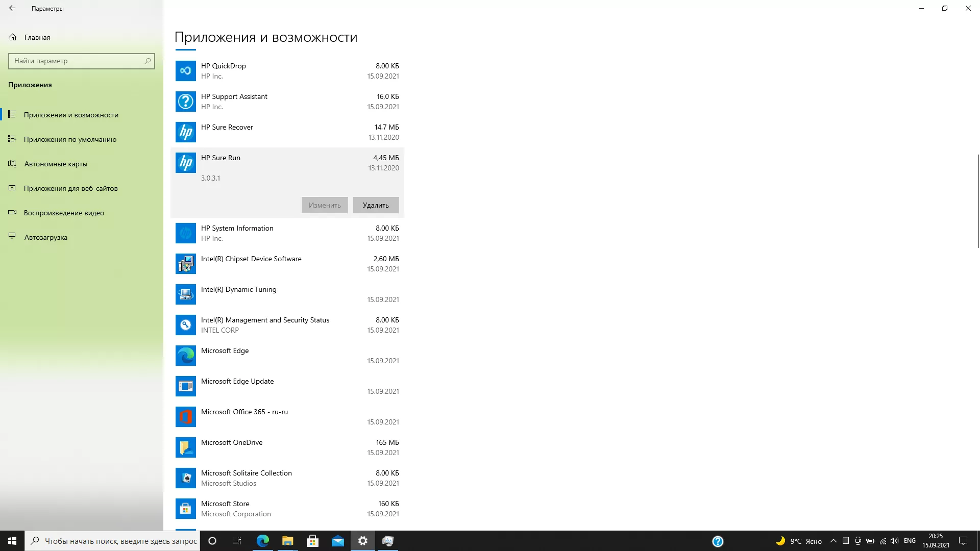The image size is (980, 551).
Task: Click the HP Support Assistant list icon
Action: click(186, 102)
